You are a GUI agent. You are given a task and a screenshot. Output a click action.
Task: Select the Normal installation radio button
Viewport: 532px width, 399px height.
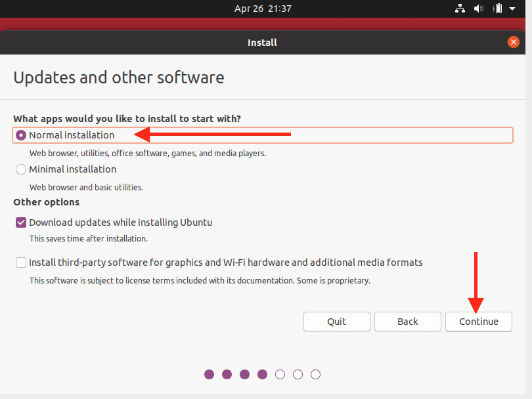21,135
